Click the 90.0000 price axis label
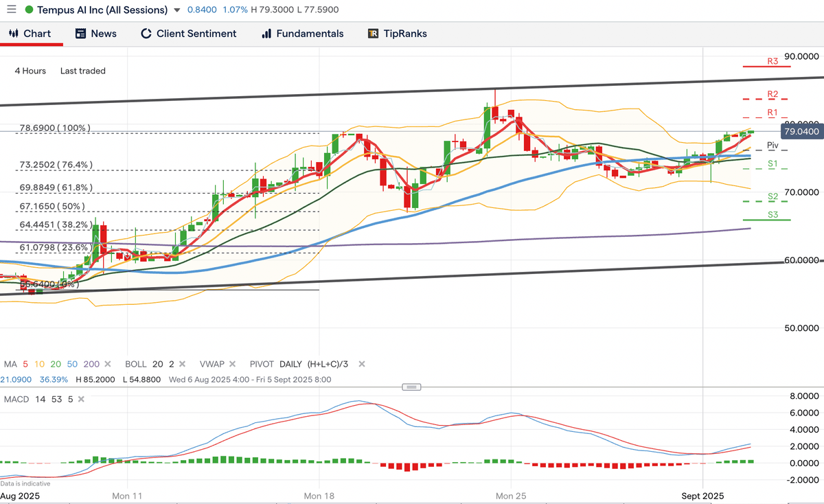This screenshot has width=824, height=504. (801, 56)
